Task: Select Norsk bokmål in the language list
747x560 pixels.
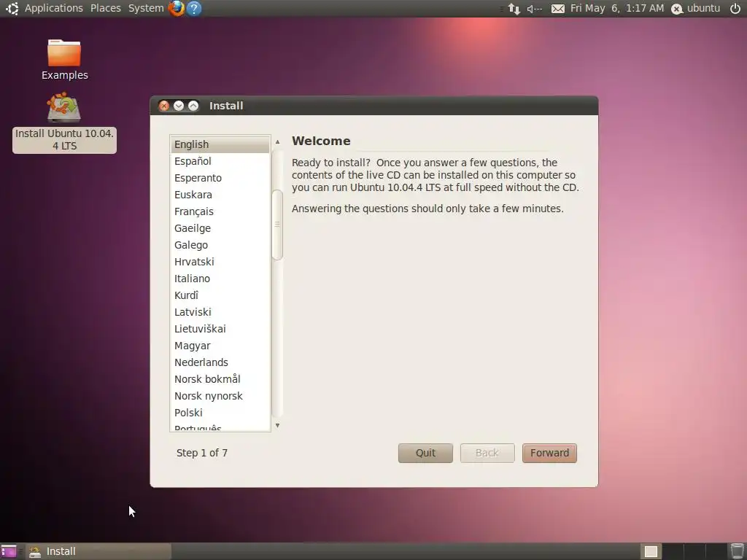Action: [x=220, y=379]
